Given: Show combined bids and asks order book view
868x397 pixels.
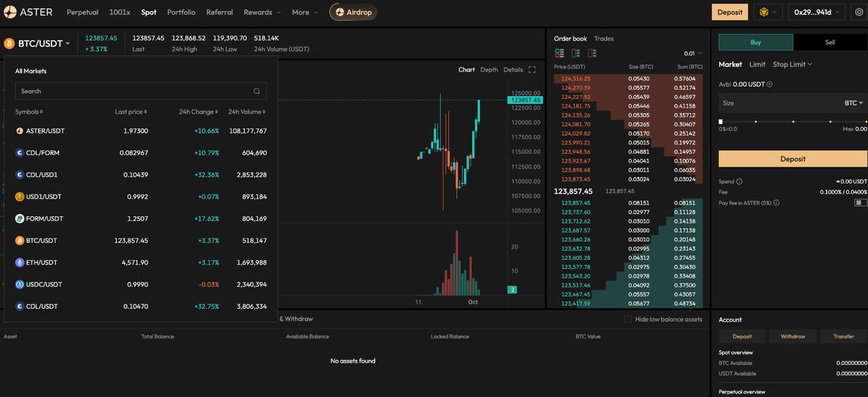Looking at the screenshot, I should pos(559,53).
